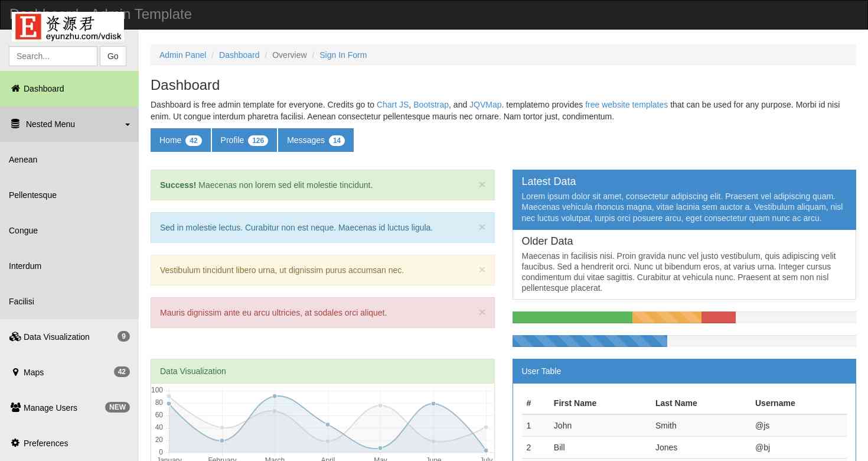Click the green progress bar segment

[x=572, y=317]
